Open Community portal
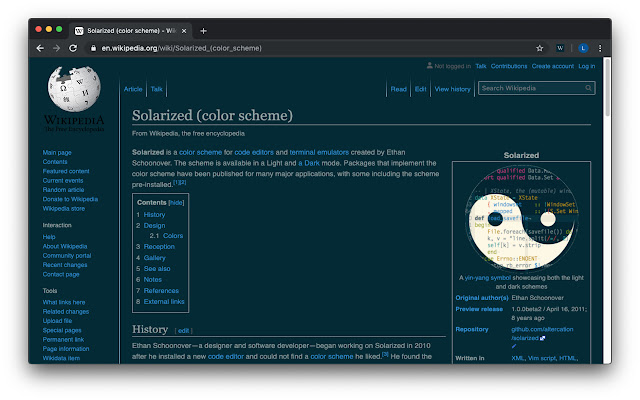Viewport: 640px width, 400px height. coord(67,256)
